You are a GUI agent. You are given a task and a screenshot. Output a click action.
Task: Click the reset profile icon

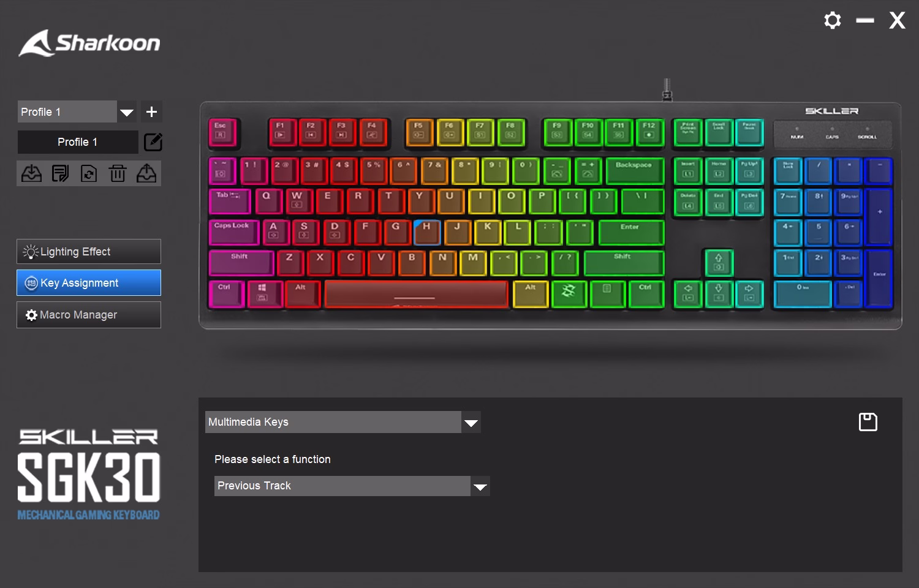click(89, 174)
